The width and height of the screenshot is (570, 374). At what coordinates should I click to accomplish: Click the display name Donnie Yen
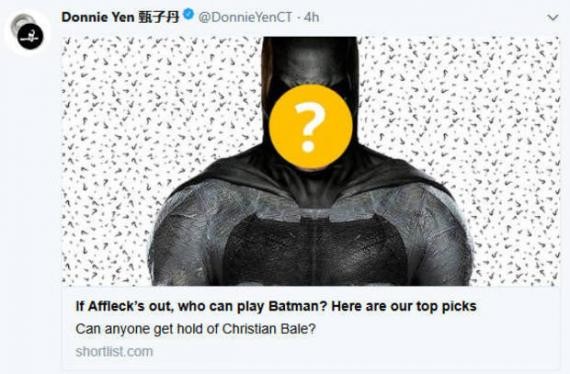tap(98, 17)
